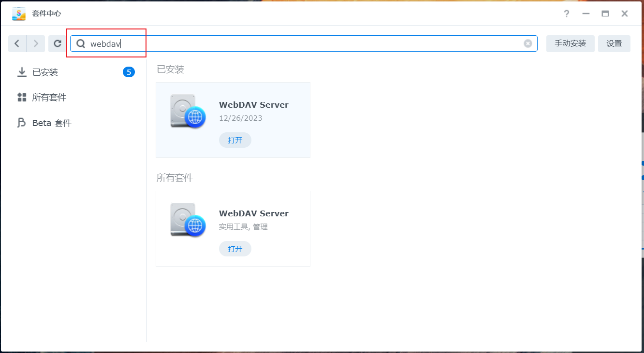Screen dimensions: 644x353
Task: Click the download icon beside 已安装
Action: [22, 72]
